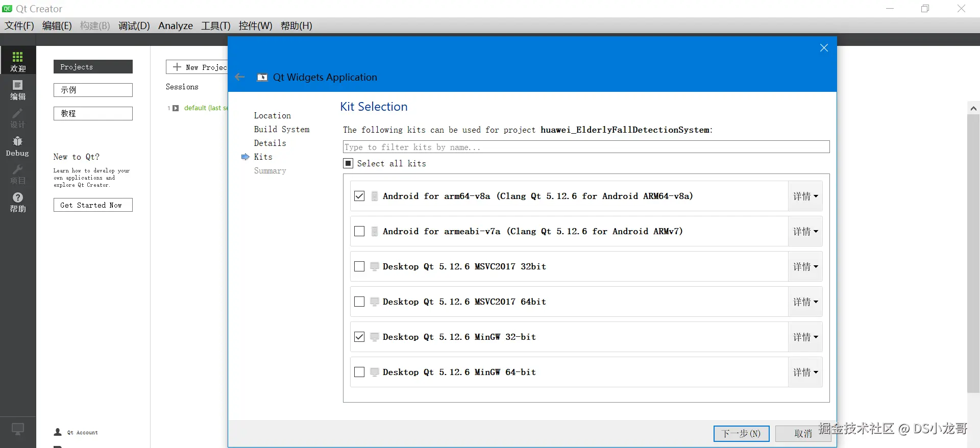The image size is (980, 448).
Task: Open the 教程 tutorials section
Action: click(93, 113)
